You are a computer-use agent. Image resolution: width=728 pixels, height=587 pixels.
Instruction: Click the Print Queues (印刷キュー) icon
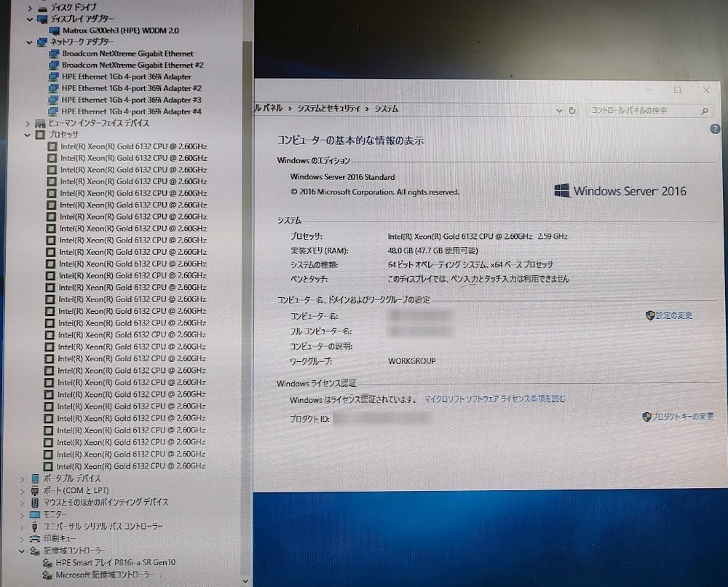click(34, 539)
